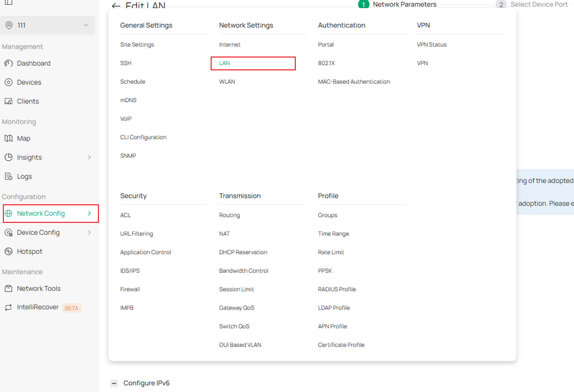This screenshot has width=574, height=392.
Task: Open VPN Status page
Action: click(432, 44)
